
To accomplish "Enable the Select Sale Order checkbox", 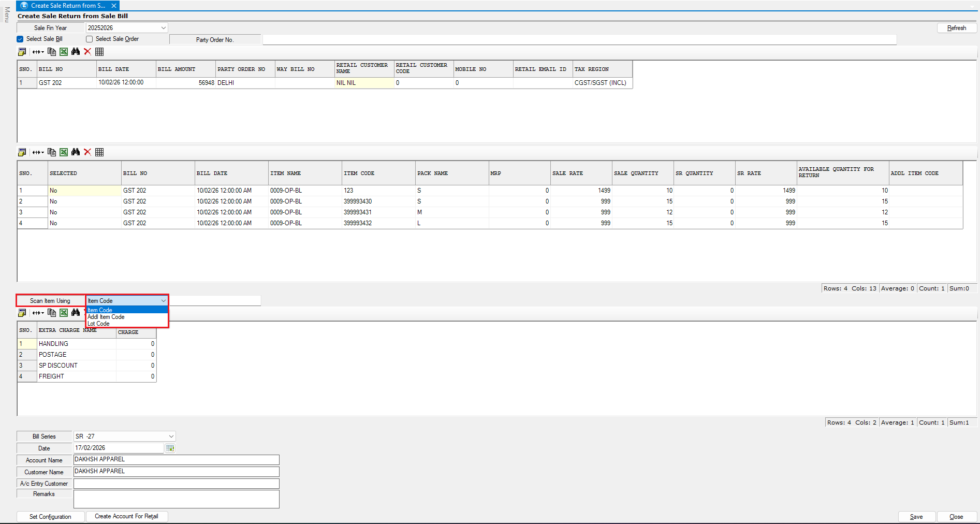I will point(90,39).
